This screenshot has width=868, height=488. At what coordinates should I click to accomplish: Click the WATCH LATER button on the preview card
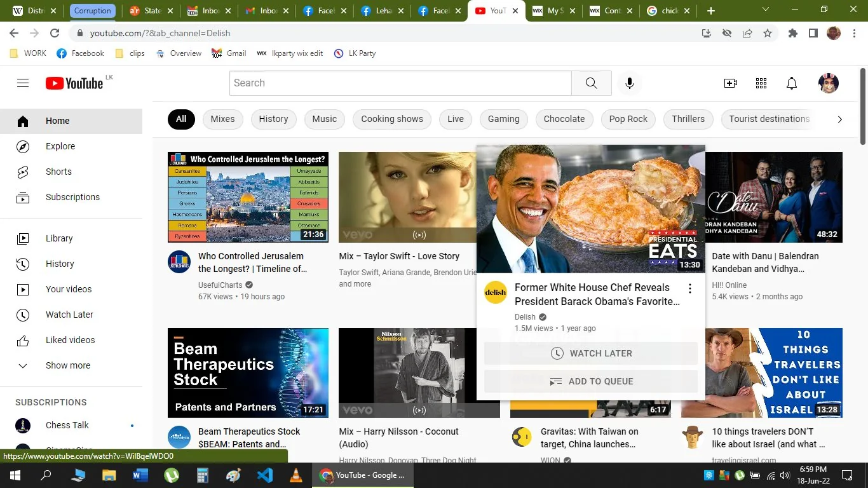(x=591, y=353)
